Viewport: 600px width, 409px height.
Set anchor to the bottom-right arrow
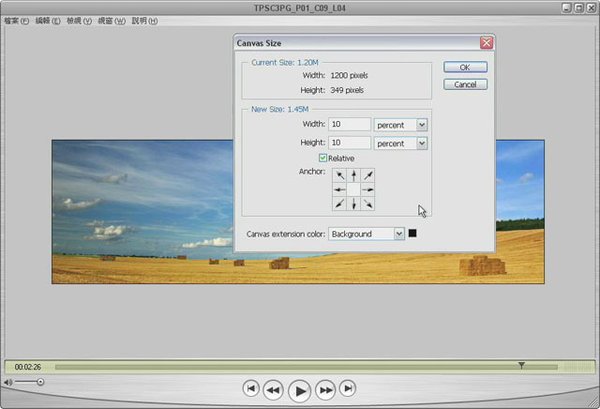[368, 203]
